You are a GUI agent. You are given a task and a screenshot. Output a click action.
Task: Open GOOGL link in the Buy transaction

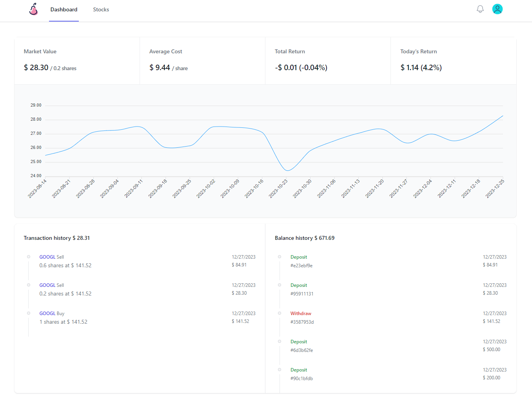point(47,314)
